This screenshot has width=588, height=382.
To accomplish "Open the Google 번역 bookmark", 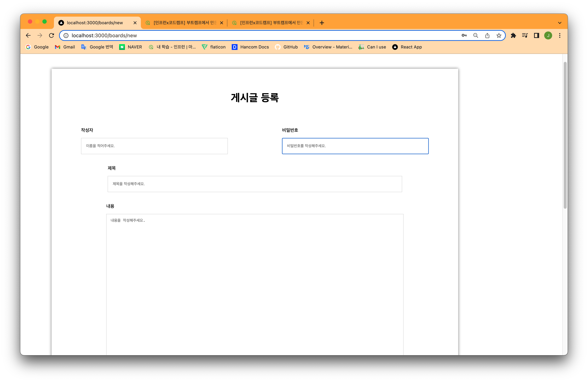I will pos(97,47).
